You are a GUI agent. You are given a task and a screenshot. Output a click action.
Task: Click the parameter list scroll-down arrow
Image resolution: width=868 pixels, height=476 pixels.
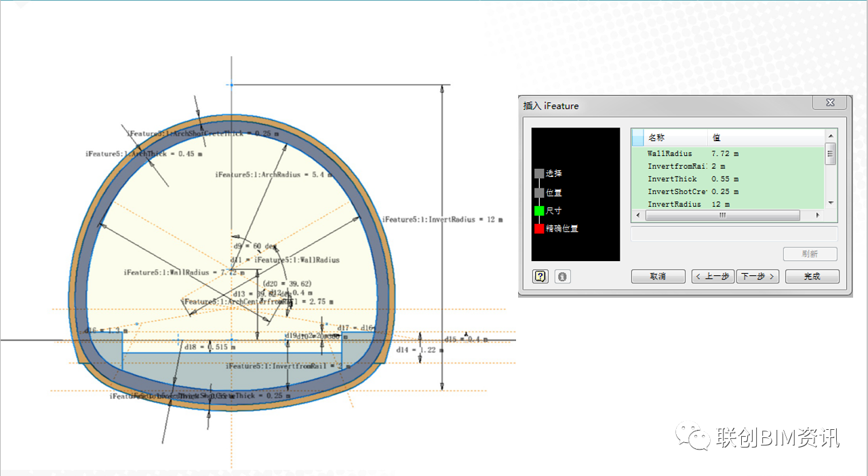point(830,203)
